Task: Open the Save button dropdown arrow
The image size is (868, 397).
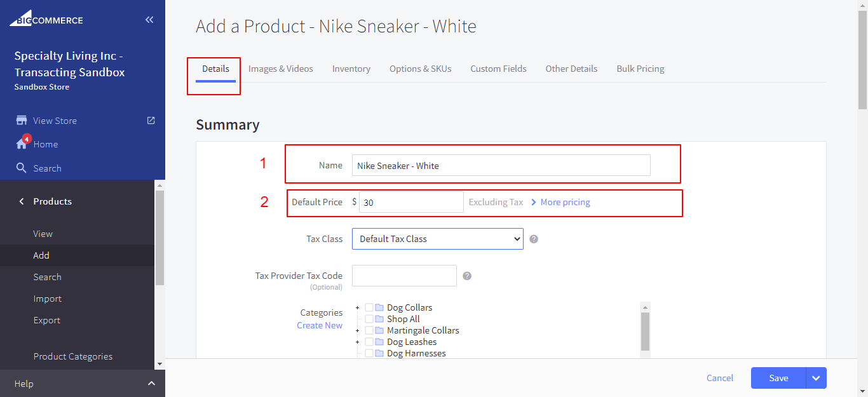Action: pyautogui.click(x=817, y=378)
